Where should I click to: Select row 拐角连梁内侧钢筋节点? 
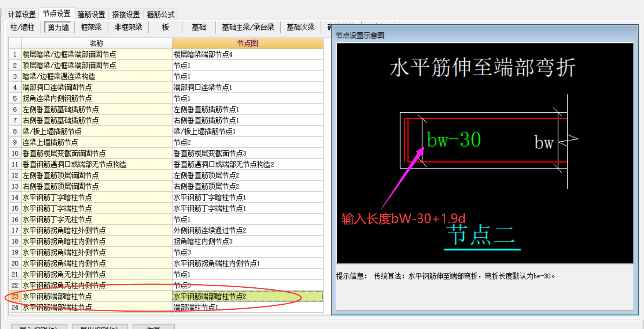click(x=96, y=98)
